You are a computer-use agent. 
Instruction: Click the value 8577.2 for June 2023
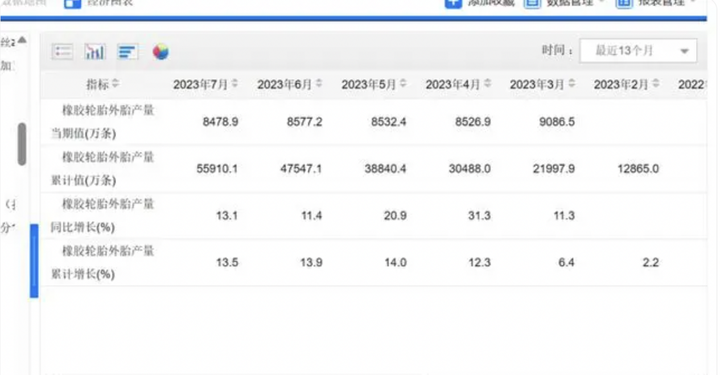(304, 122)
